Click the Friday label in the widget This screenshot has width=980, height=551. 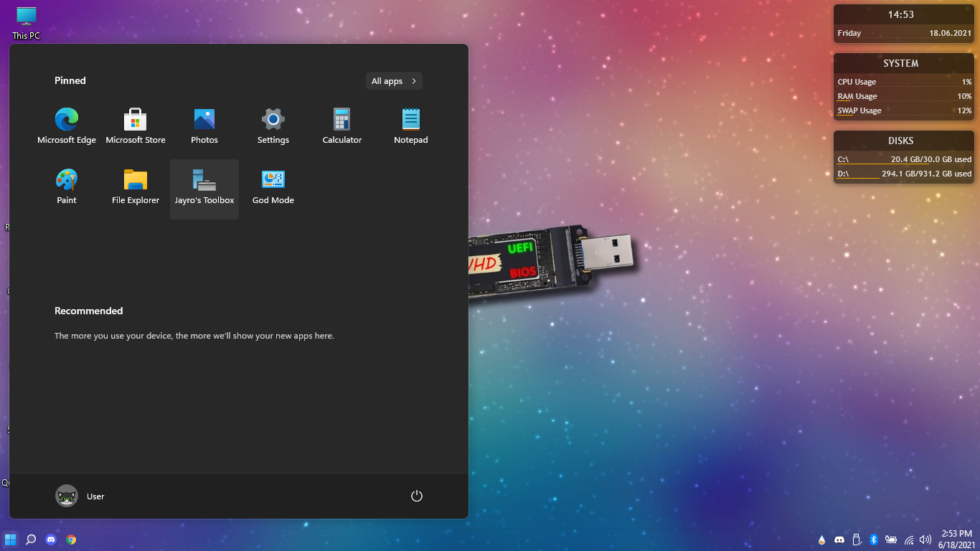coord(849,33)
